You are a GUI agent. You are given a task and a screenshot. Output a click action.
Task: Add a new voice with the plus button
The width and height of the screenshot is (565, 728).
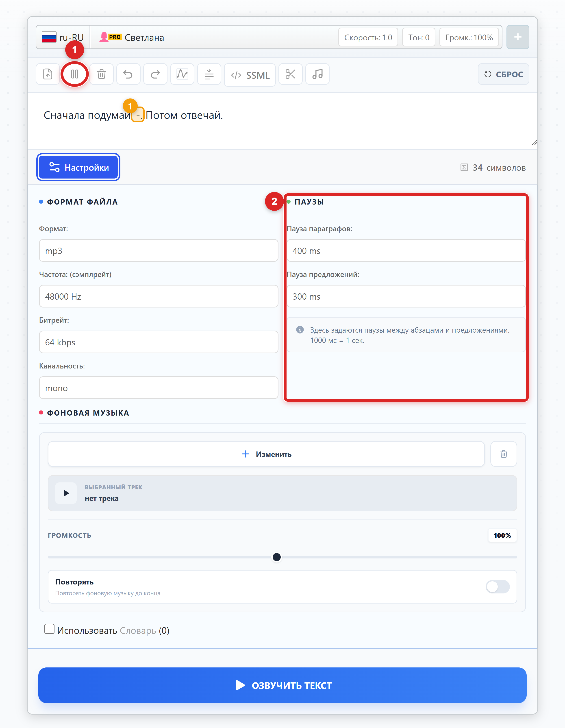(518, 37)
